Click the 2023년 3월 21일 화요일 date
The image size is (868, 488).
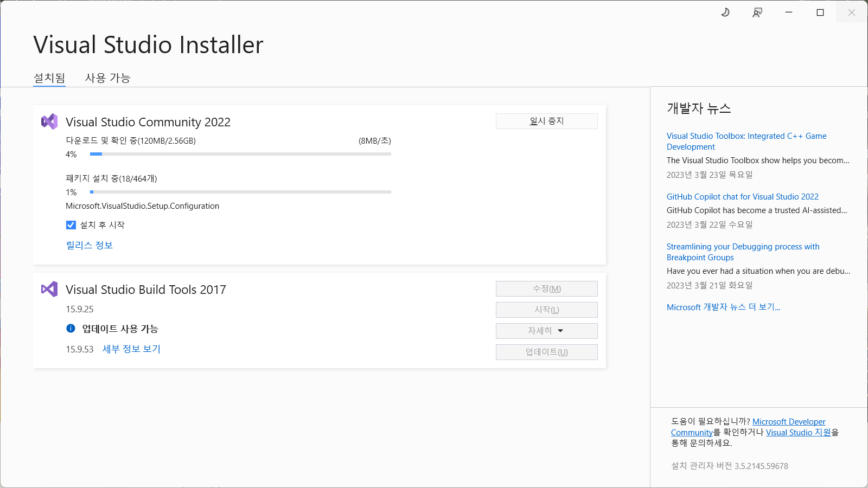tap(710, 285)
